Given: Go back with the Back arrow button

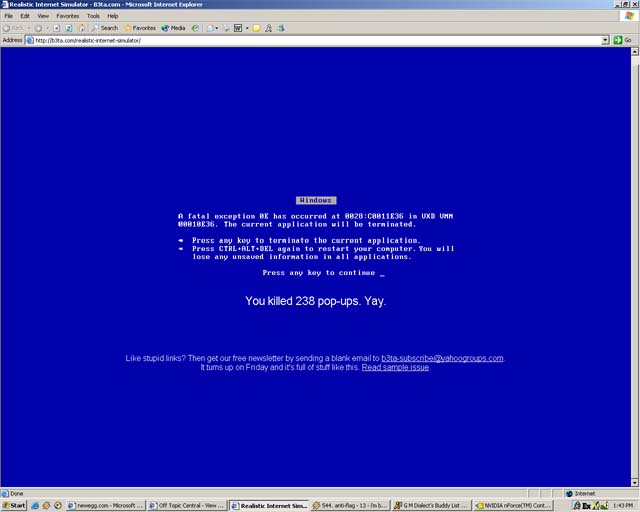Looking at the screenshot, I should click(x=13, y=28).
